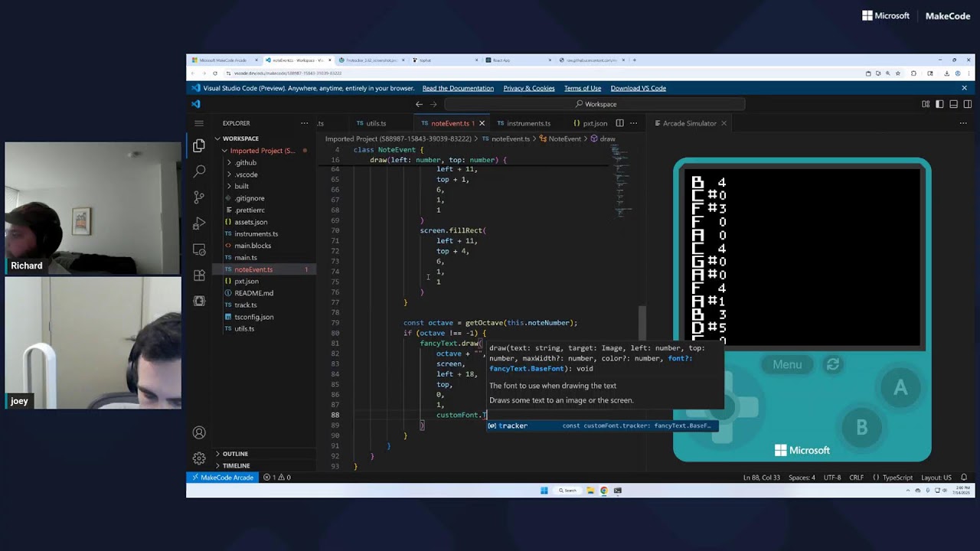This screenshot has width=980, height=551.
Task: Expand the OUTLINE section
Action: point(234,454)
